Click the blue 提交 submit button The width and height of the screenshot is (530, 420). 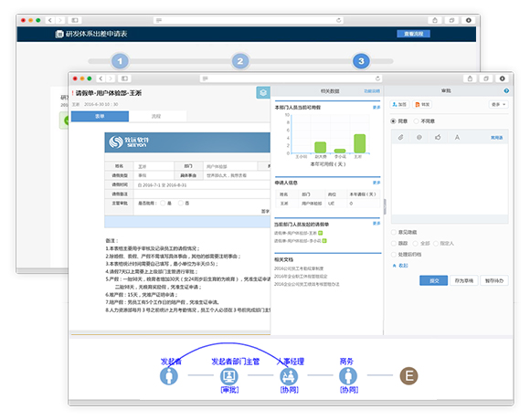434,280
